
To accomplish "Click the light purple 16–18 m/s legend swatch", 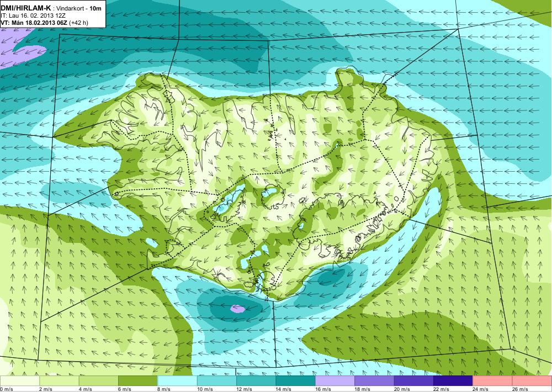I will pyautogui.click(x=335, y=381).
